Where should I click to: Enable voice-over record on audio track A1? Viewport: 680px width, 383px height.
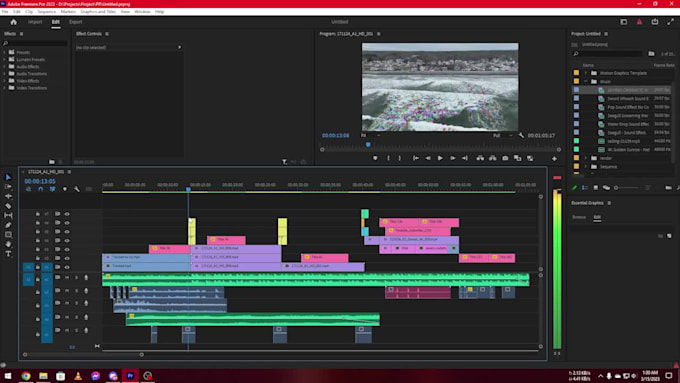86,278
